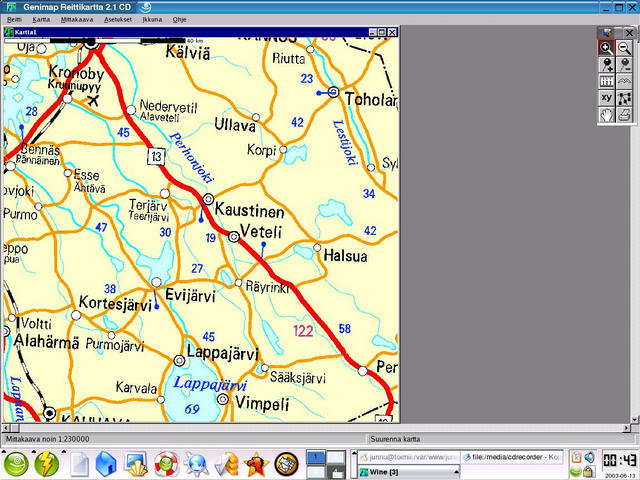This screenshot has width=640, height=480.
Task: Switch to virtual desktop 1 in pager
Action: 316,457
